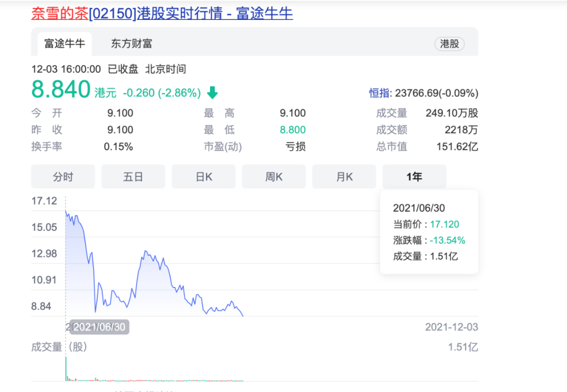The height and width of the screenshot is (392, 567).
Task: Click the 8.84 y-axis price label
Action: tap(41, 306)
